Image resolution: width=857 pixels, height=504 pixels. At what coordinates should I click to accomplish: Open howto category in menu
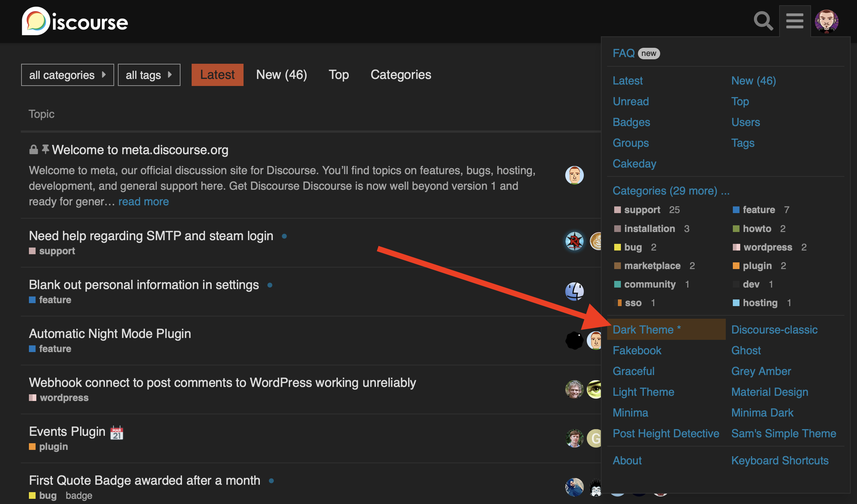(x=757, y=229)
